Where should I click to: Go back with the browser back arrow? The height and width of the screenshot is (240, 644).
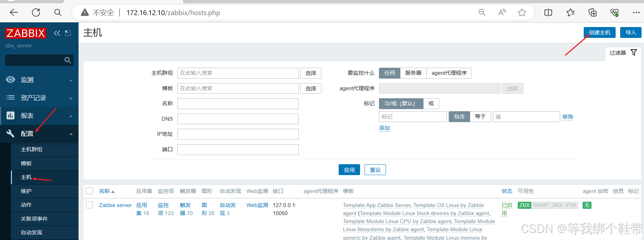point(14,13)
